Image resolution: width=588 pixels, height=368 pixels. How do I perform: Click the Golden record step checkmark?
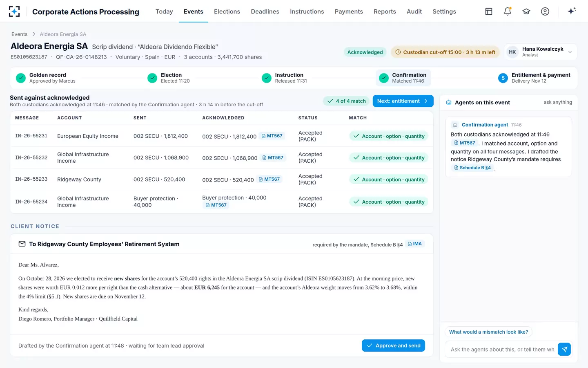[21, 78]
